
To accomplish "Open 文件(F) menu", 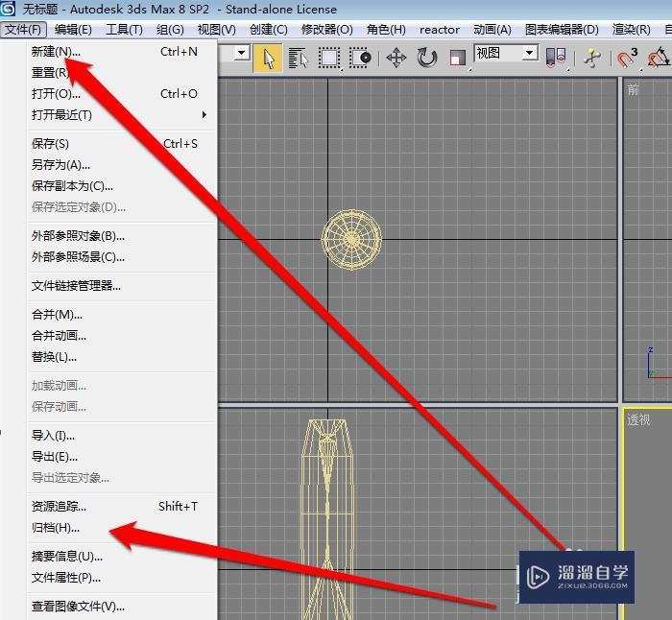I will click(23, 30).
